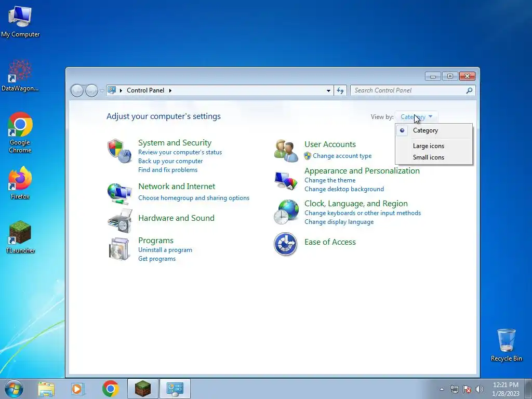Click Change account type link
Image resolution: width=532 pixels, height=399 pixels.
pyautogui.click(x=342, y=156)
